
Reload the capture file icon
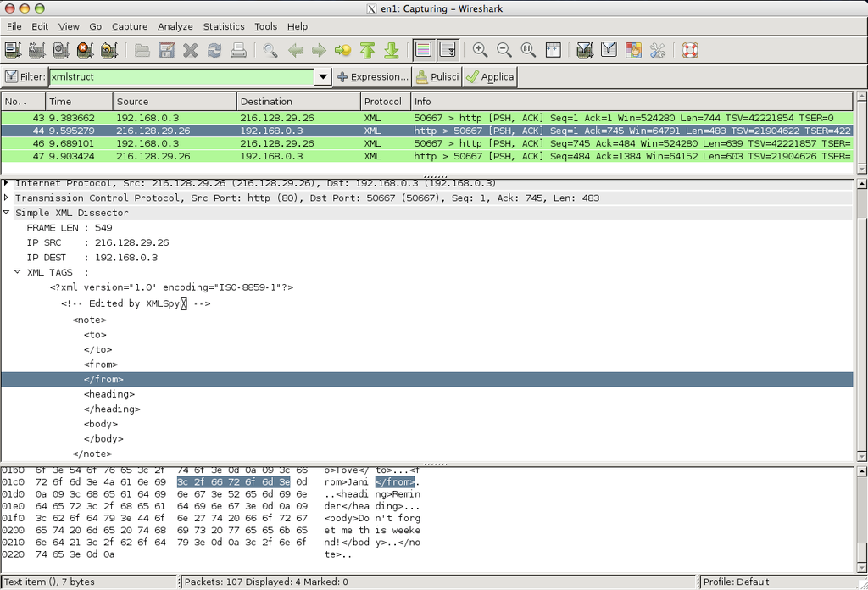click(x=214, y=50)
